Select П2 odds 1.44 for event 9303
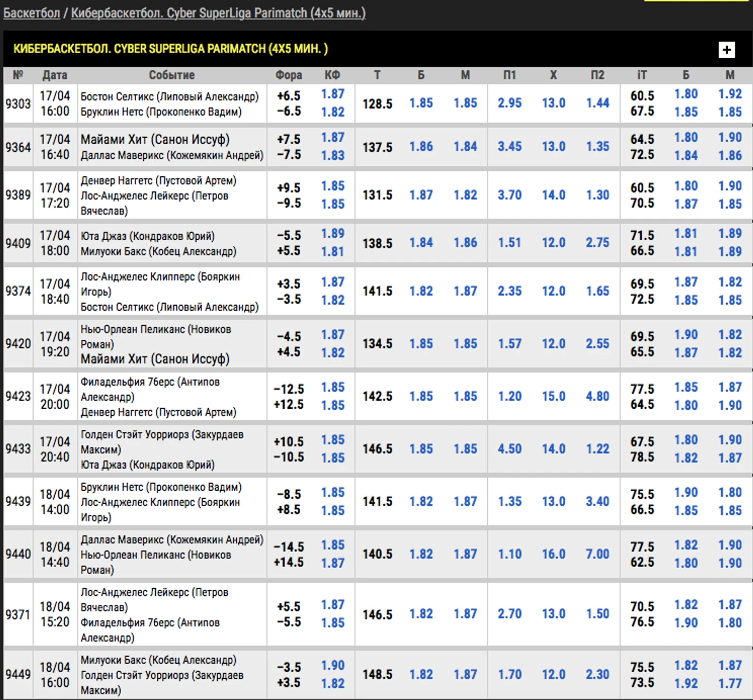The width and height of the screenshot is (753, 700). (x=597, y=103)
